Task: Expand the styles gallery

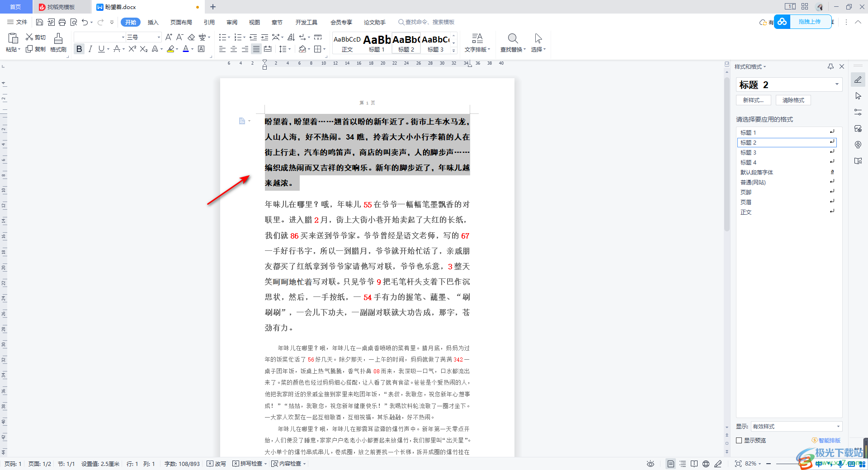Action: (454, 50)
